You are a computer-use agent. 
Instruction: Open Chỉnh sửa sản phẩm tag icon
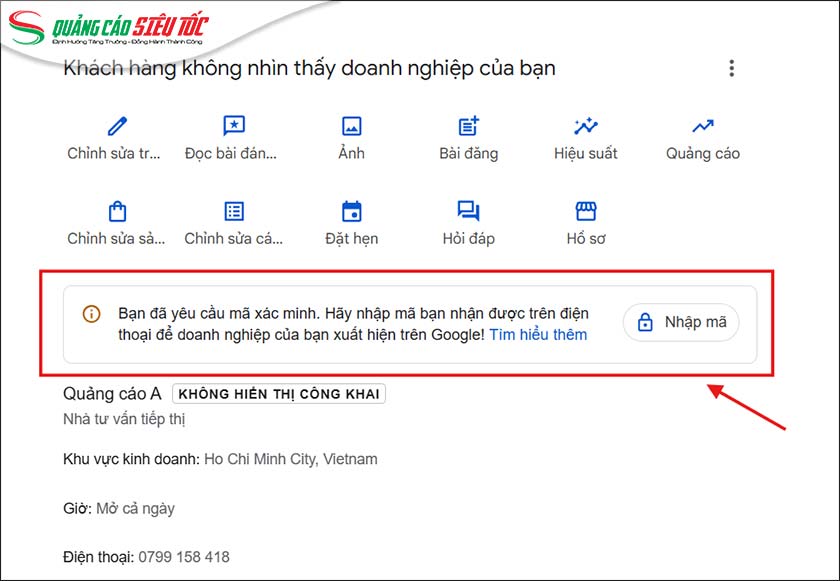click(116, 211)
